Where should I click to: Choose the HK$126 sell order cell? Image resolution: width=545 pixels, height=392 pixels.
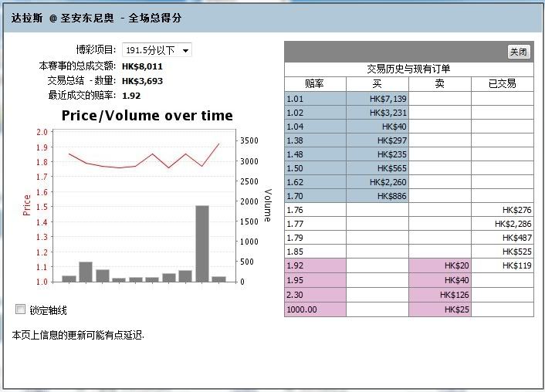click(x=439, y=294)
